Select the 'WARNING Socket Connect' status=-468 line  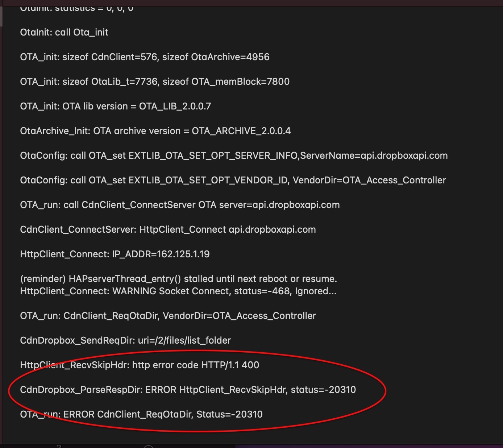pos(178,291)
